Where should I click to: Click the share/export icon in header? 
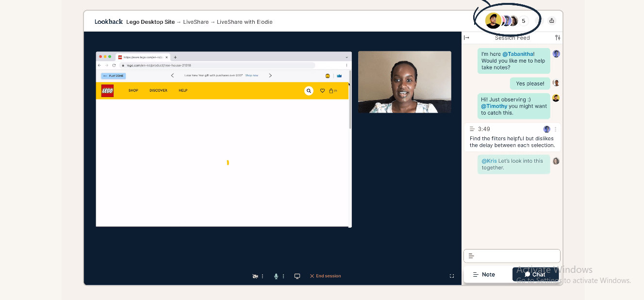(551, 21)
